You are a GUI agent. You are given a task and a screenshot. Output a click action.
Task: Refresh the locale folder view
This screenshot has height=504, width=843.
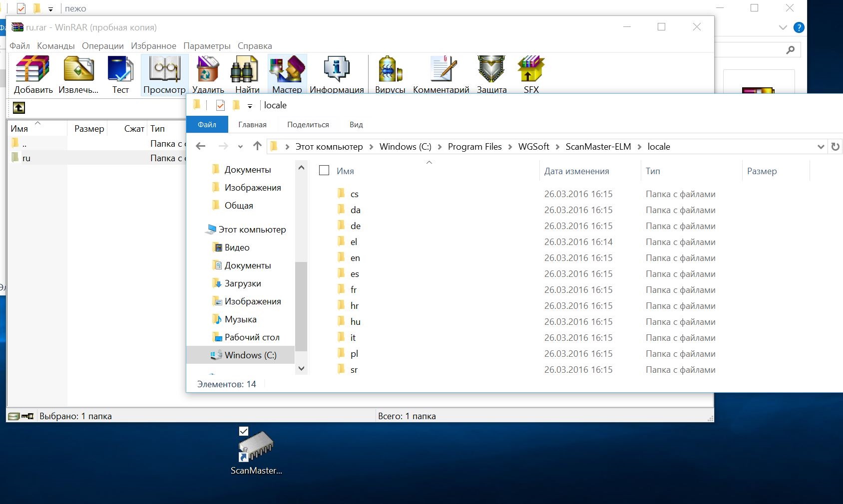tap(835, 147)
